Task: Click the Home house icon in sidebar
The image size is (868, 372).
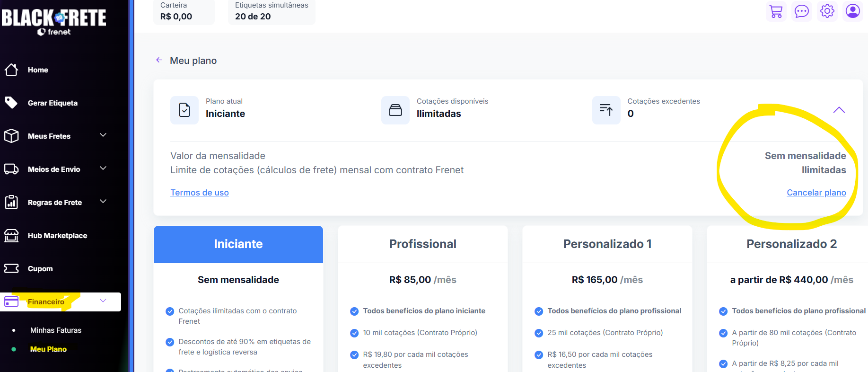Action: (11, 70)
